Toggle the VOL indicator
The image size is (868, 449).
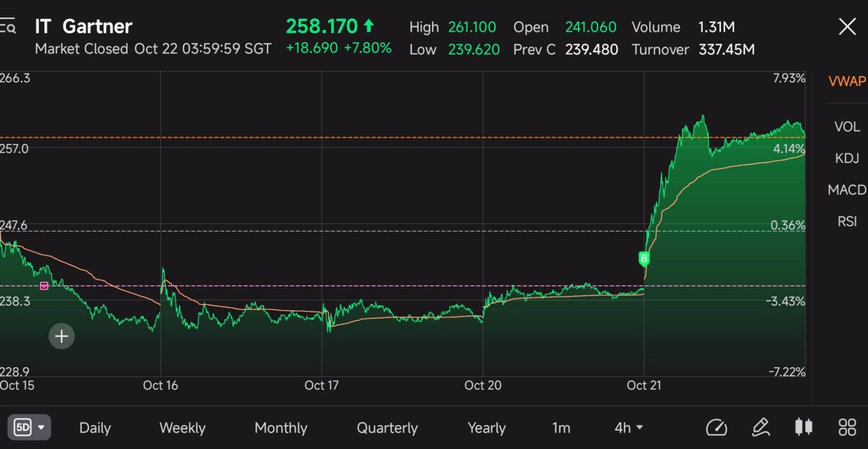click(x=847, y=127)
